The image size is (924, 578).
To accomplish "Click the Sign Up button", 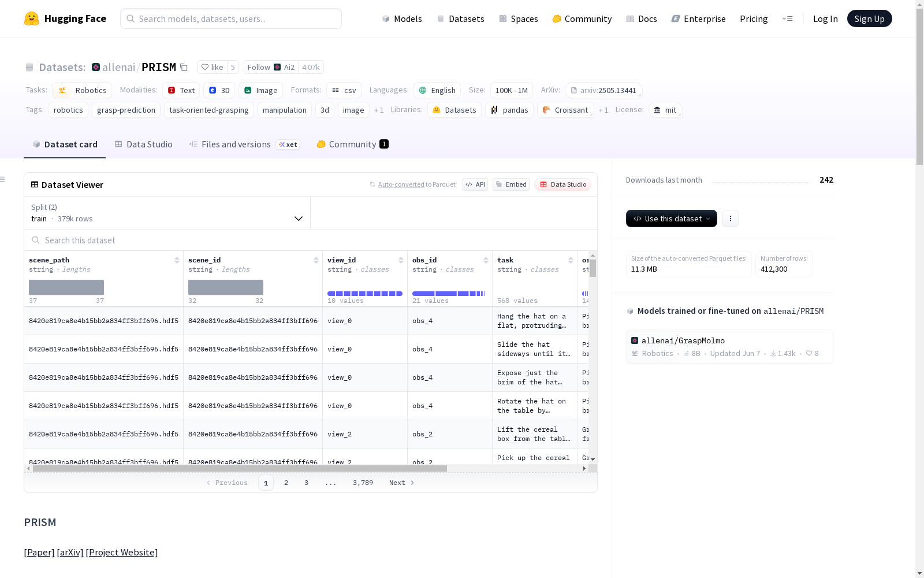I will (869, 18).
